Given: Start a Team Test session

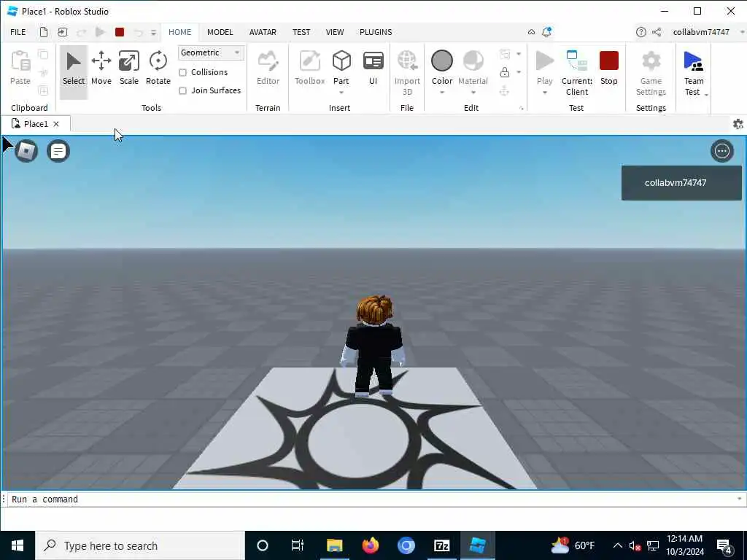Looking at the screenshot, I should point(693,73).
